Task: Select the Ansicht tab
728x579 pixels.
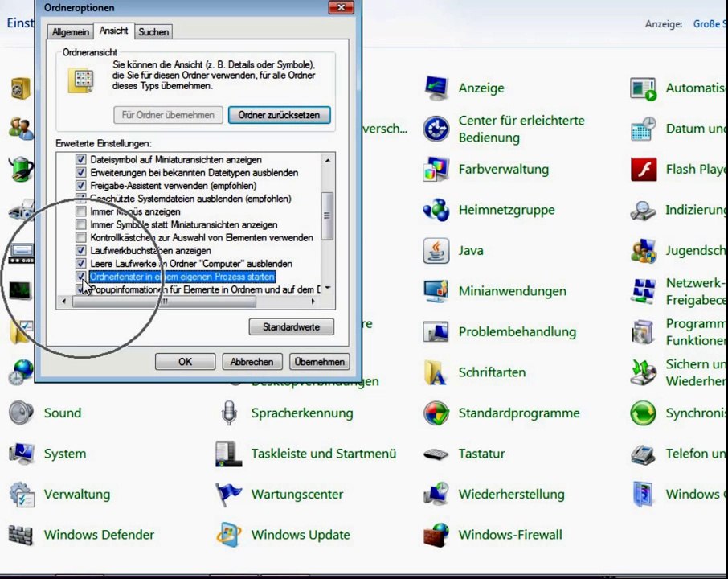Action: coord(114,31)
